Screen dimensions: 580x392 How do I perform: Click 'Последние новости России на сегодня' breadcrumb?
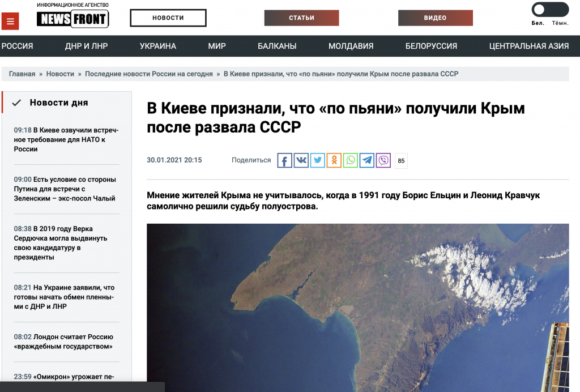click(149, 74)
